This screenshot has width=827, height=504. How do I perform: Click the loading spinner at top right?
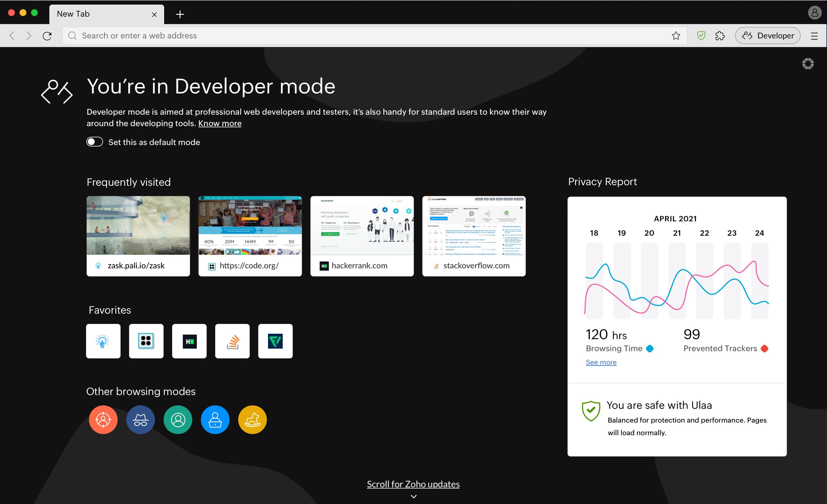(x=808, y=63)
